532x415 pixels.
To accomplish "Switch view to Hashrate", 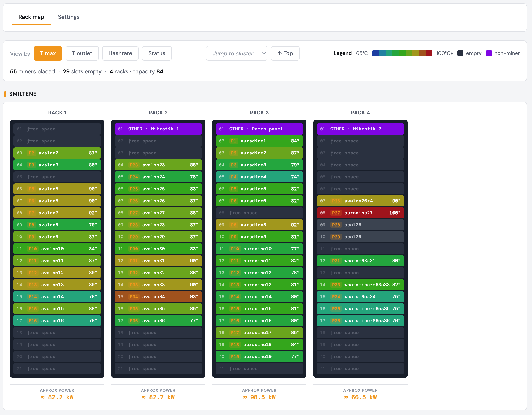I will point(120,53).
